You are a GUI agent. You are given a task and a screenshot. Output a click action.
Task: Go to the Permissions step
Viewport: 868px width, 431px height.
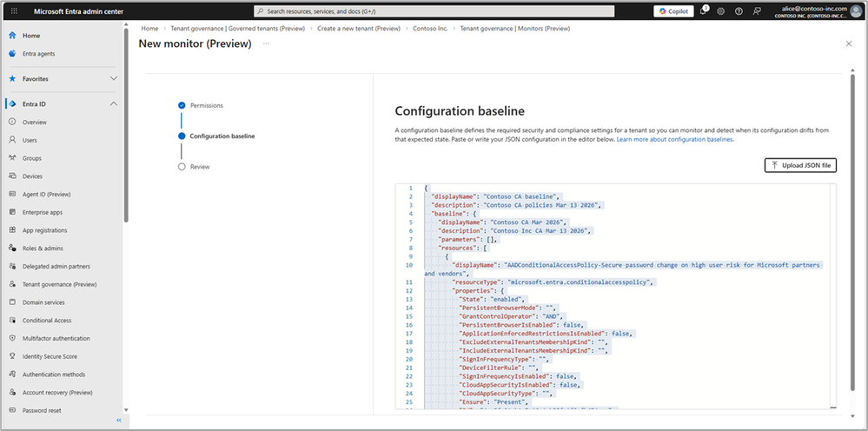(x=206, y=105)
